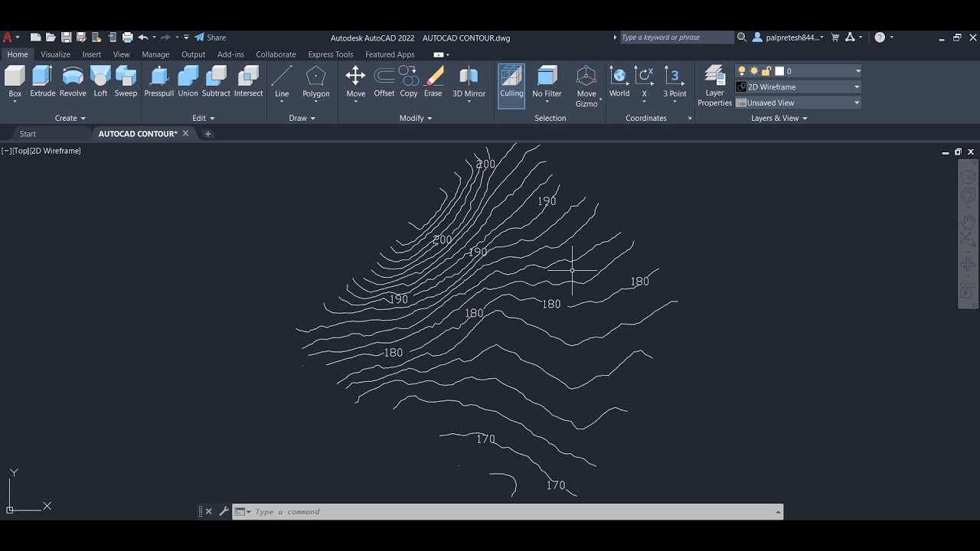Select the Extrude tool
Screen dimensions: 980x551
43,83
